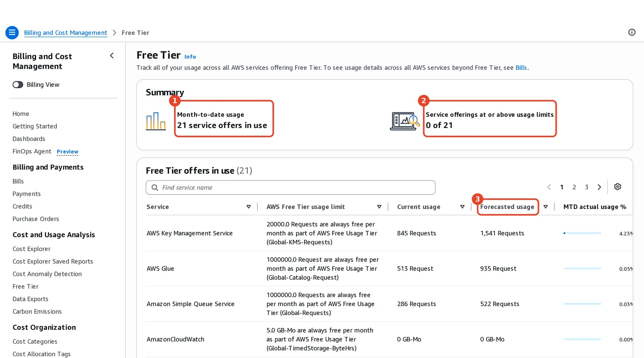Go to page 3 of offers
This screenshot has width=644, height=358.
(587, 187)
